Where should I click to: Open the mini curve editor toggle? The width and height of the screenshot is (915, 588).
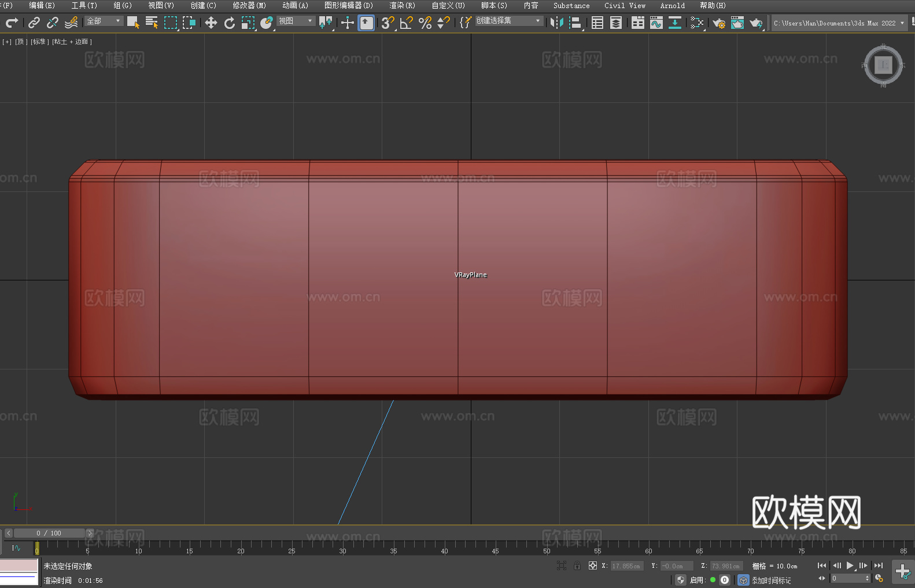click(16, 548)
